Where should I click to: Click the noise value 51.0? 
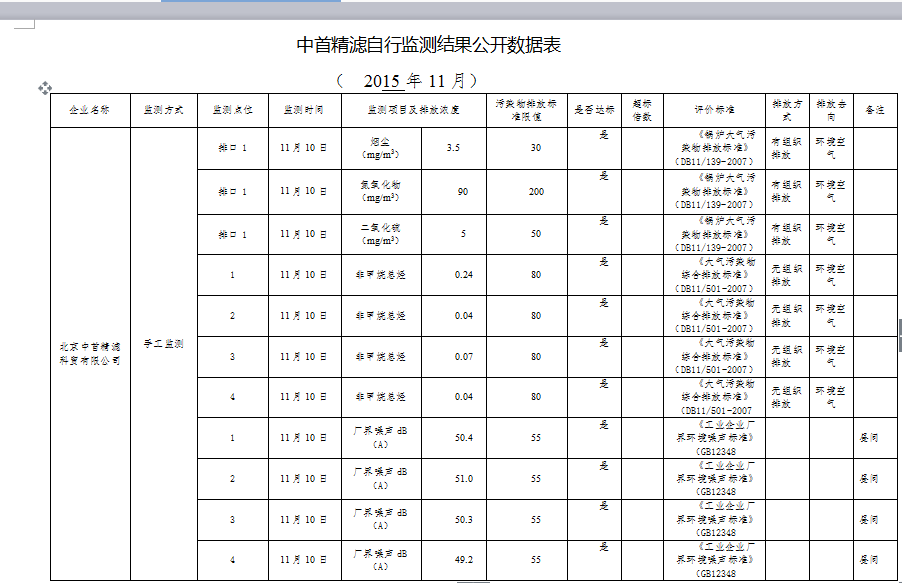click(464, 479)
